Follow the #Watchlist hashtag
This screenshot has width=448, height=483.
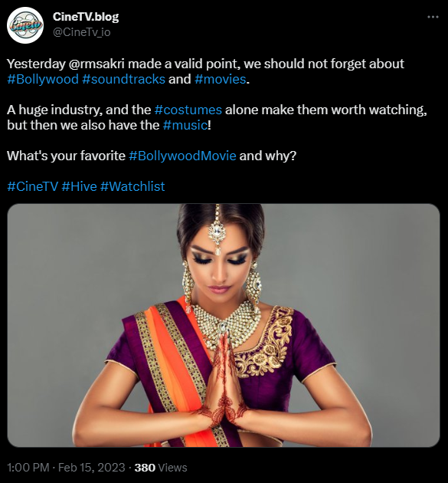132,186
